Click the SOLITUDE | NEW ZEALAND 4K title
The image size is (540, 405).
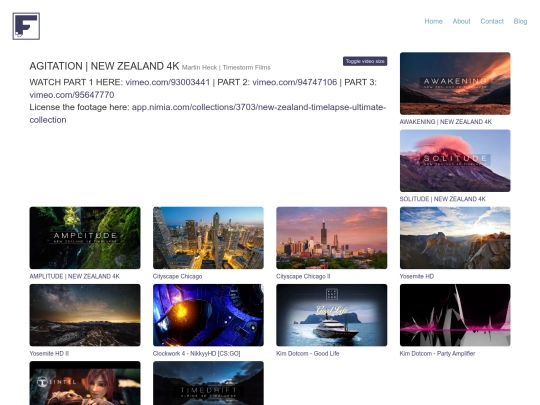click(x=443, y=199)
